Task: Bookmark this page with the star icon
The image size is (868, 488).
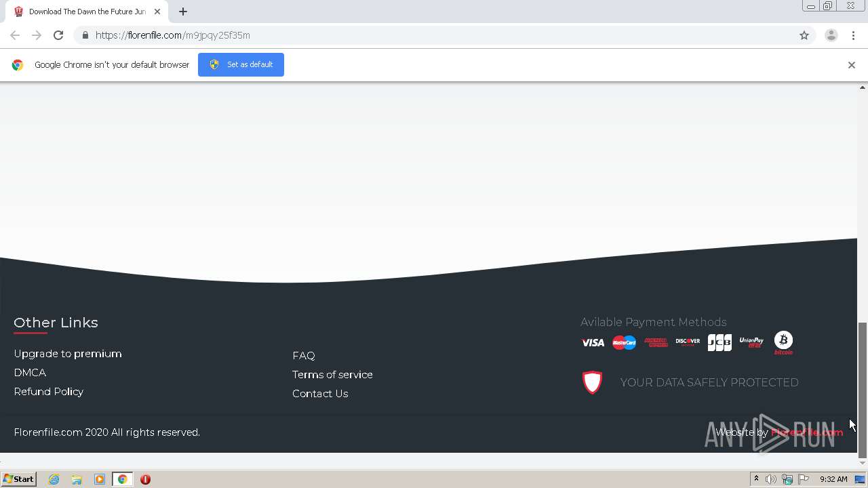Action: click(x=804, y=35)
